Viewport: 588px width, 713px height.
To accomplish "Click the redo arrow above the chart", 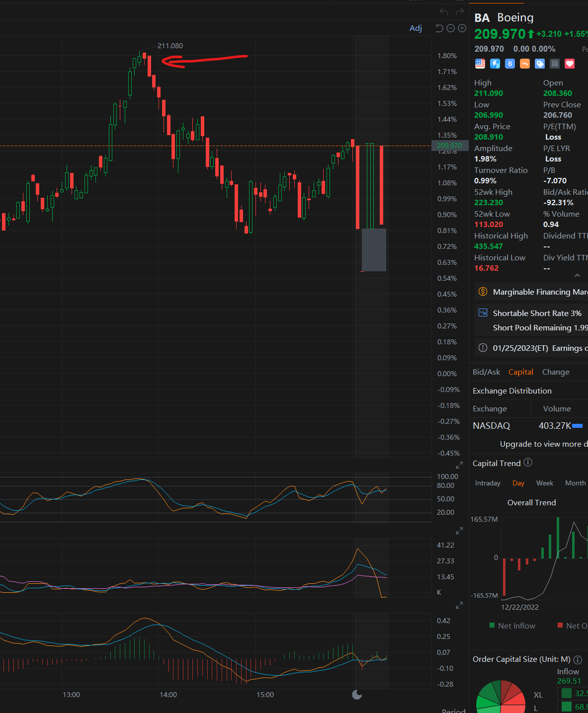I will [460, 11].
